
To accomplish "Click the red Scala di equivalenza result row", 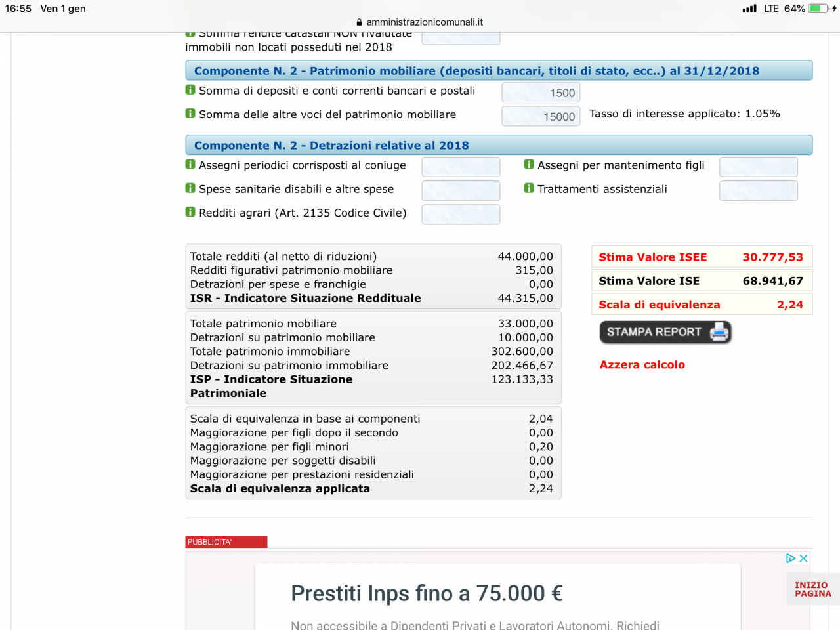I will 702,304.
